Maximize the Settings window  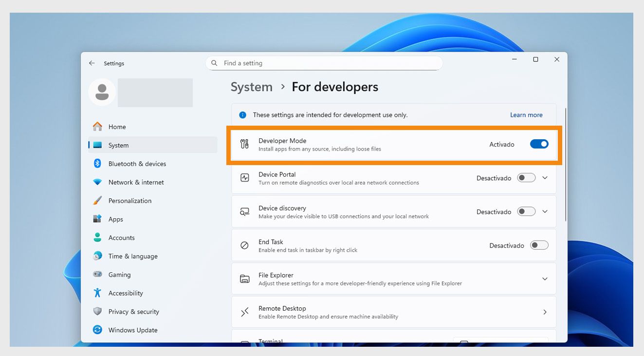(x=535, y=59)
